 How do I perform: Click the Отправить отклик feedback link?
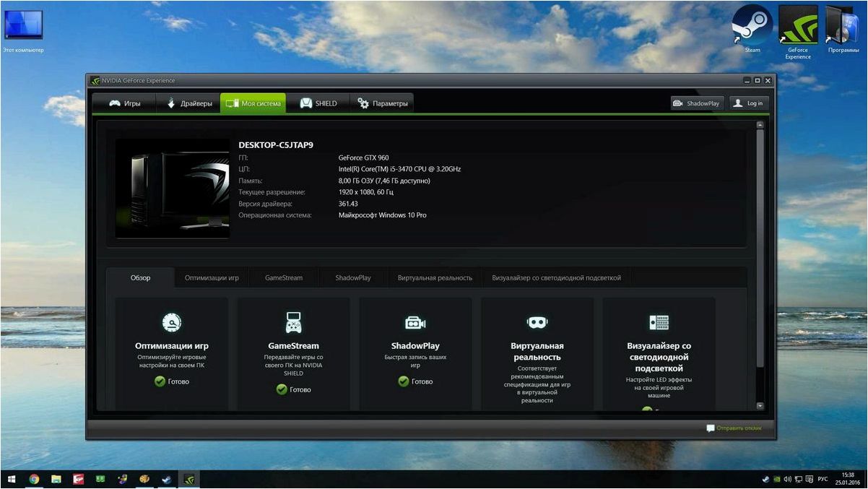(739, 428)
